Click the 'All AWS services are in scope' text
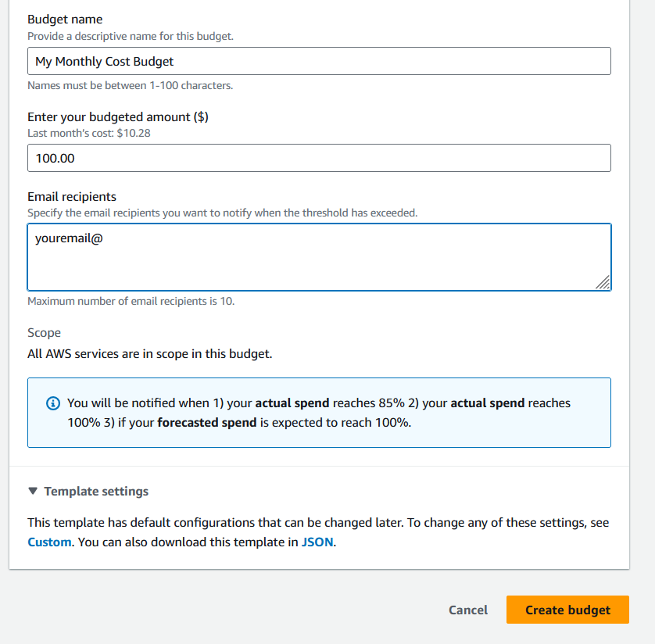 click(149, 354)
